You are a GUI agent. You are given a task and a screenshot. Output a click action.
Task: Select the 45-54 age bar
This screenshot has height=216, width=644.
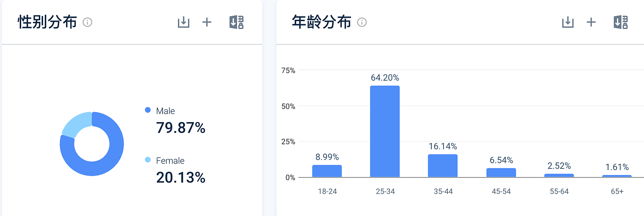(501, 172)
